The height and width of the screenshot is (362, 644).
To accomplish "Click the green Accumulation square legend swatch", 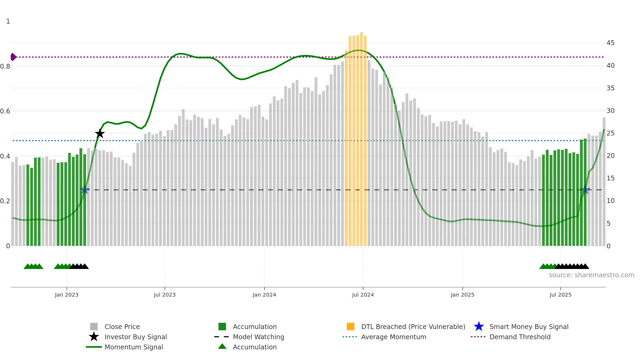I will tap(222, 327).
